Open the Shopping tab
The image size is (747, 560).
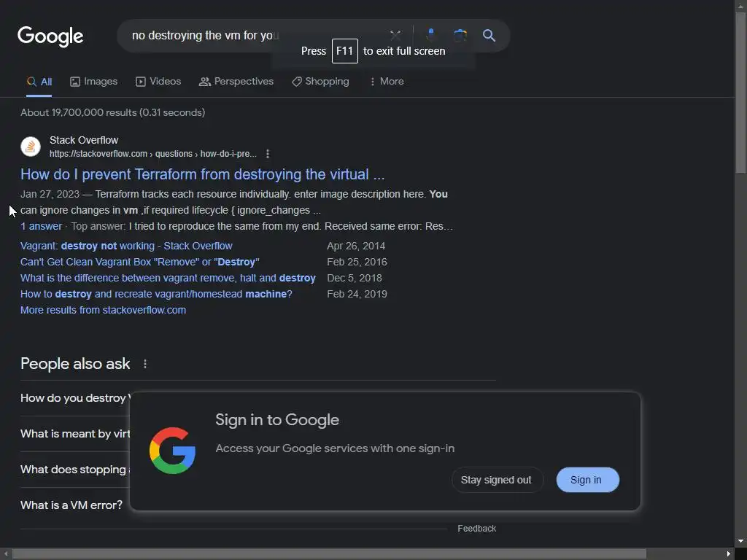click(x=320, y=82)
